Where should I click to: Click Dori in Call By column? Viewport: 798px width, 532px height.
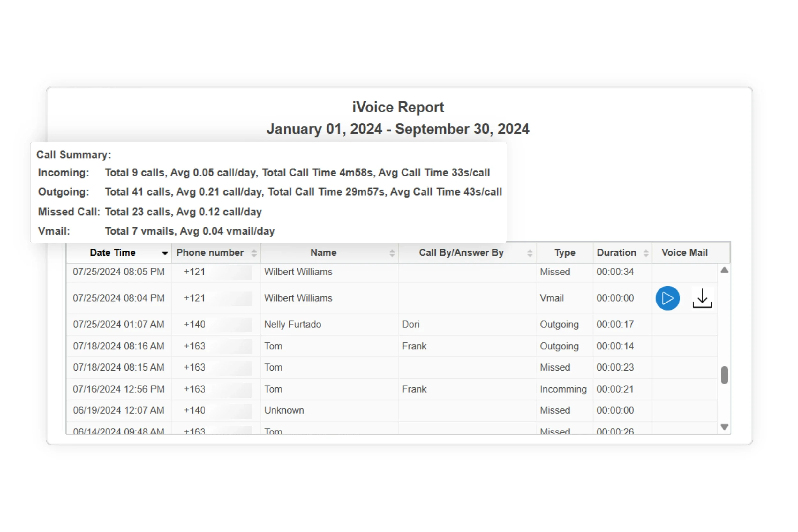click(x=410, y=324)
